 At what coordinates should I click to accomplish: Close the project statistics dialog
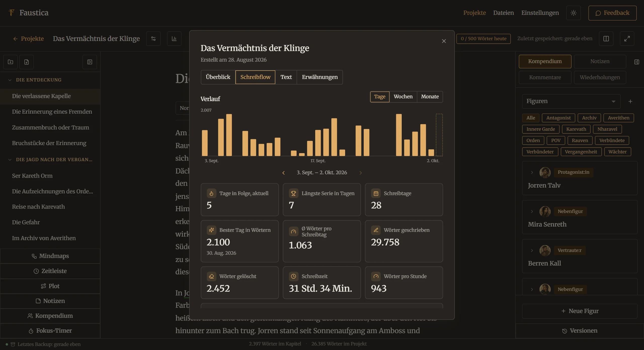pyautogui.click(x=444, y=41)
